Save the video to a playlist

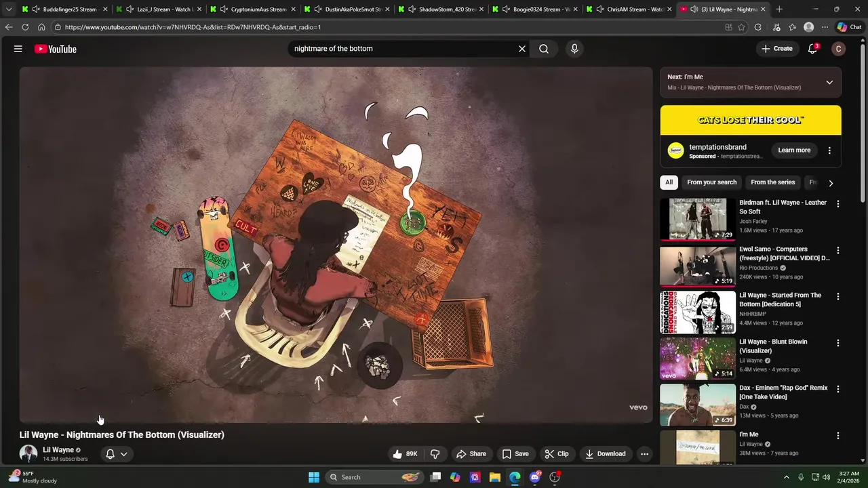(x=515, y=454)
